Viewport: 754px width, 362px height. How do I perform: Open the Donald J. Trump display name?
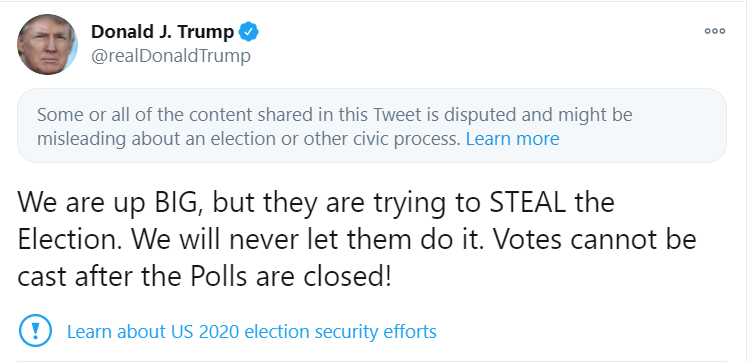tap(162, 32)
